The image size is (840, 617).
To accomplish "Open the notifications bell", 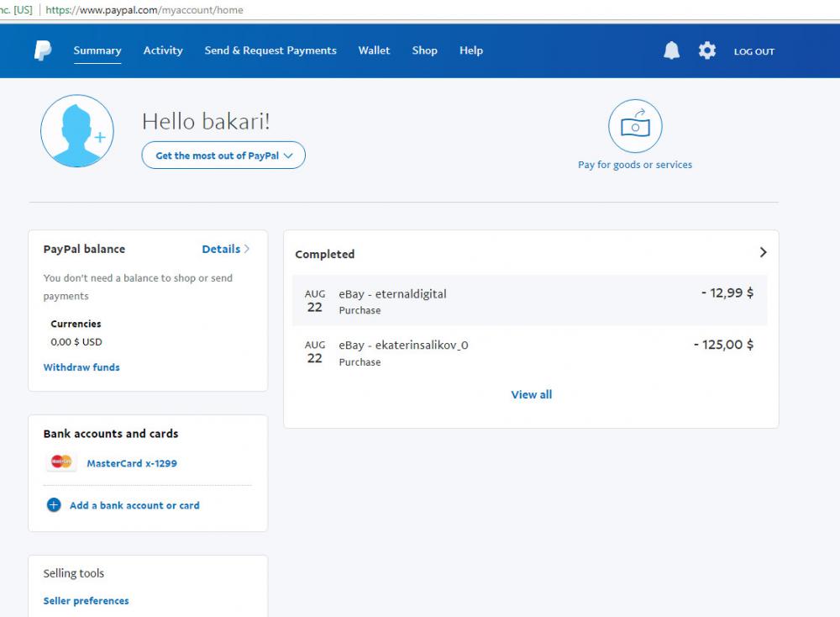I will click(671, 50).
